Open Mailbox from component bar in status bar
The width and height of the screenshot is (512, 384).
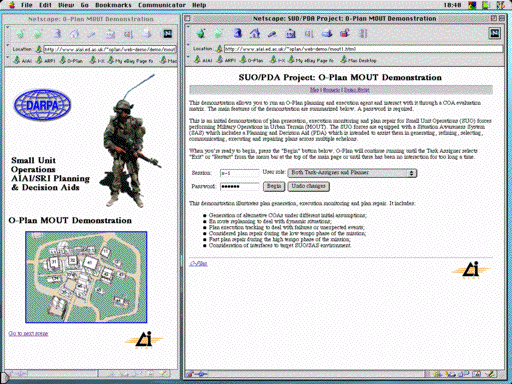pyautogui.click(x=451, y=374)
